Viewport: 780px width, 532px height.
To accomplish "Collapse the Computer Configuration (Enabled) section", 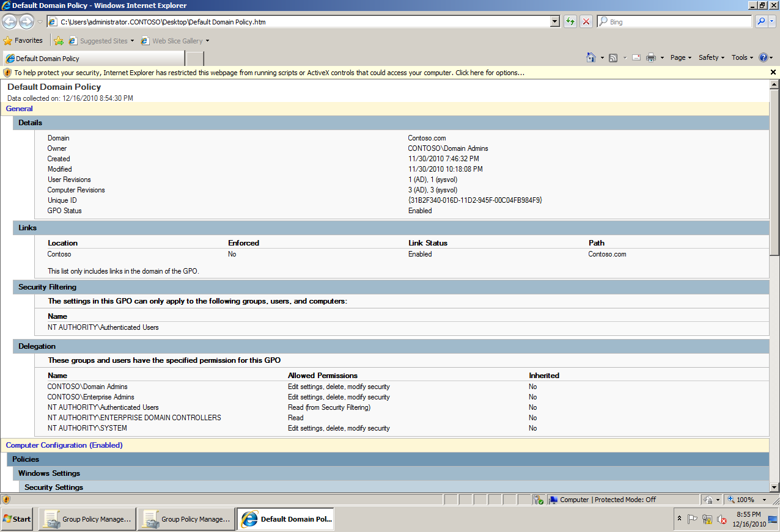I will [64, 445].
